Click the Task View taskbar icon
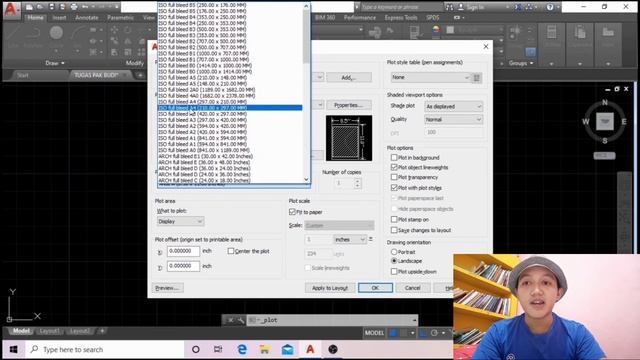This screenshot has height=360, width=640. 218,349
